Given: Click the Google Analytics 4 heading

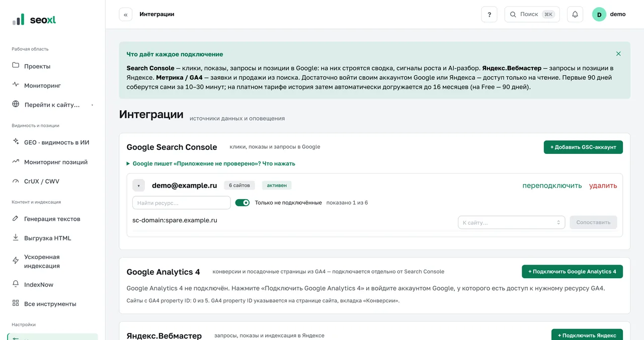Looking at the screenshot, I should pyautogui.click(x=163, y=272).
